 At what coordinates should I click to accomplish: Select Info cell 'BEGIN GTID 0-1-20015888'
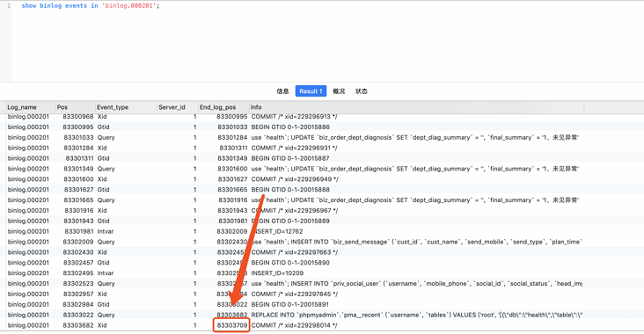[290, 190]
